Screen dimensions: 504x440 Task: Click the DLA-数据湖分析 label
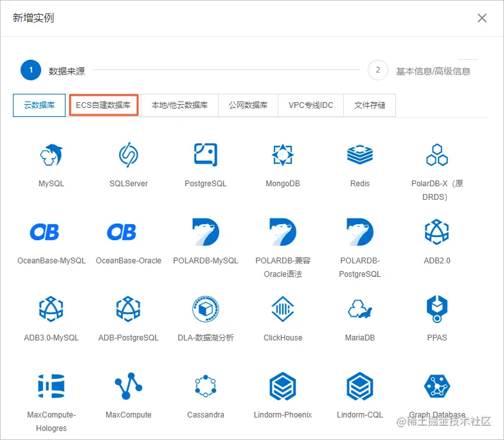206,338
